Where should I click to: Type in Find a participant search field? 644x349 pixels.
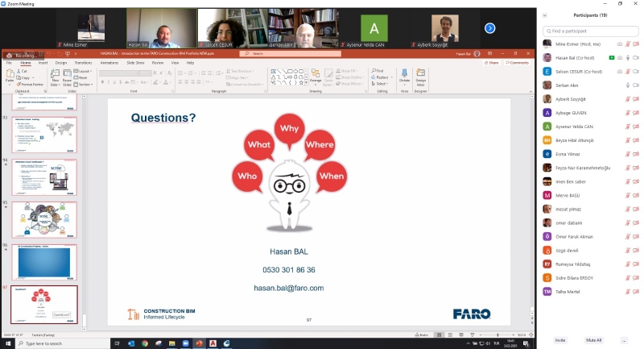[592, 31]
